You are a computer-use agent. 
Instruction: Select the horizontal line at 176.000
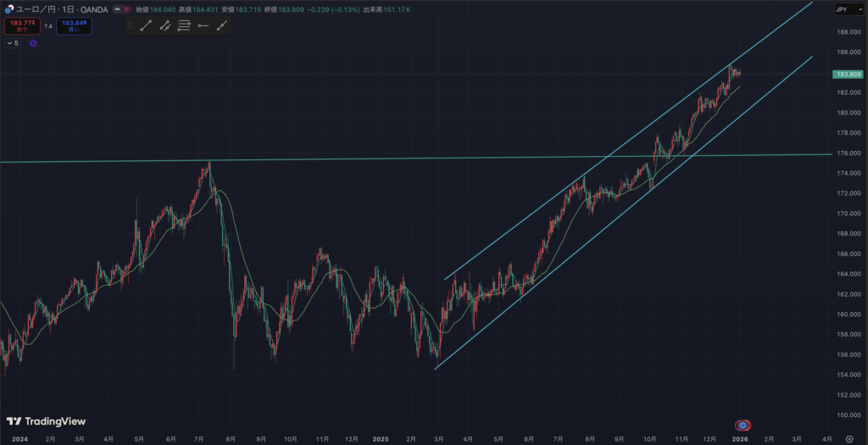424,158
